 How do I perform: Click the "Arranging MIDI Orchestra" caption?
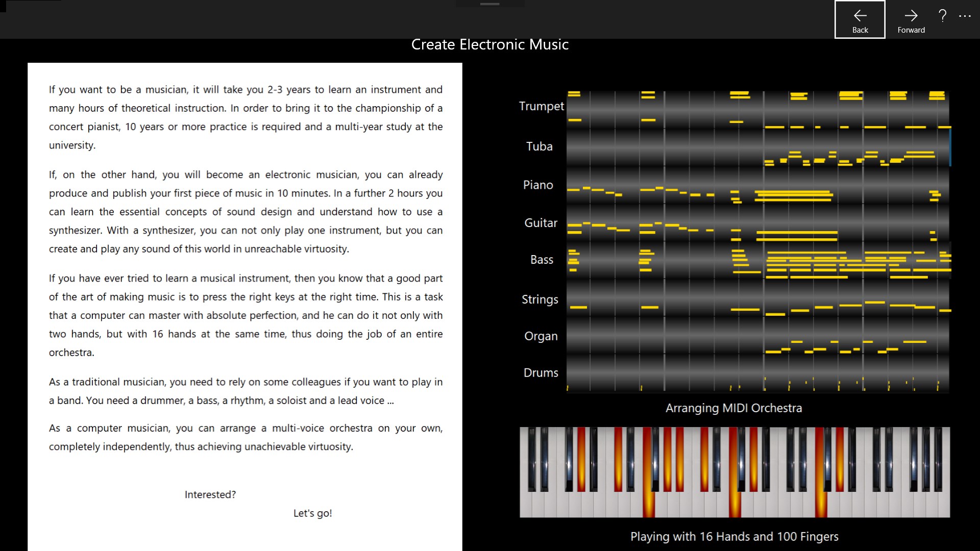[733, 408]
